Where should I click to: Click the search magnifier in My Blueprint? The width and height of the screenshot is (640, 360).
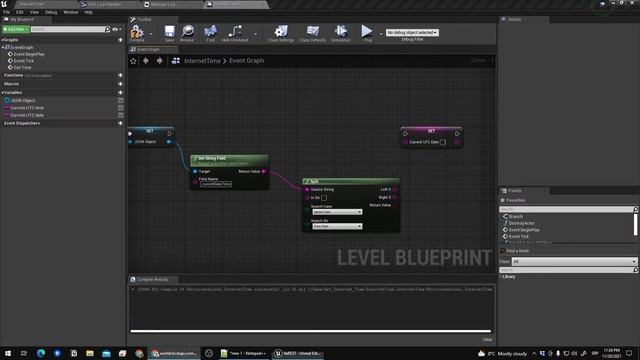click(x=107, y=29)
